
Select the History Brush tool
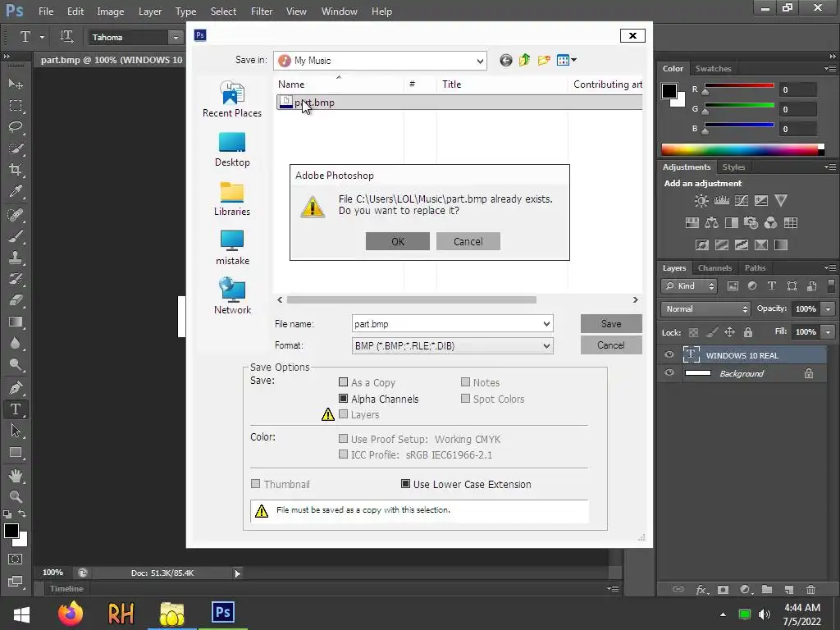16,279
